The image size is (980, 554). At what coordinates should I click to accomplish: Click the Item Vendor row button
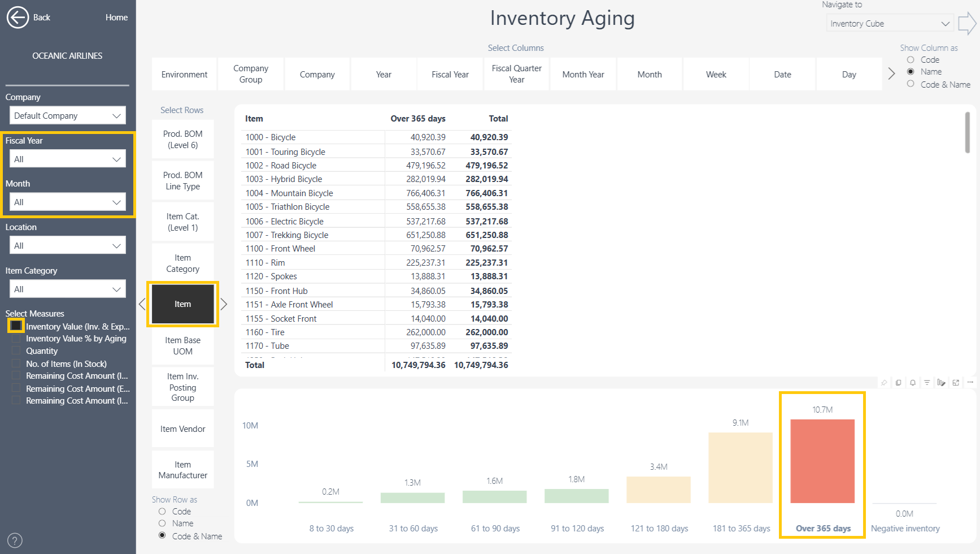point(182,429)
